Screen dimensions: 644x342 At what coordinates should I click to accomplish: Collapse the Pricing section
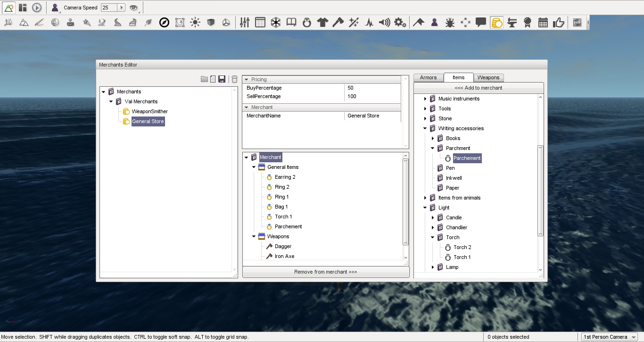point(246,79)
